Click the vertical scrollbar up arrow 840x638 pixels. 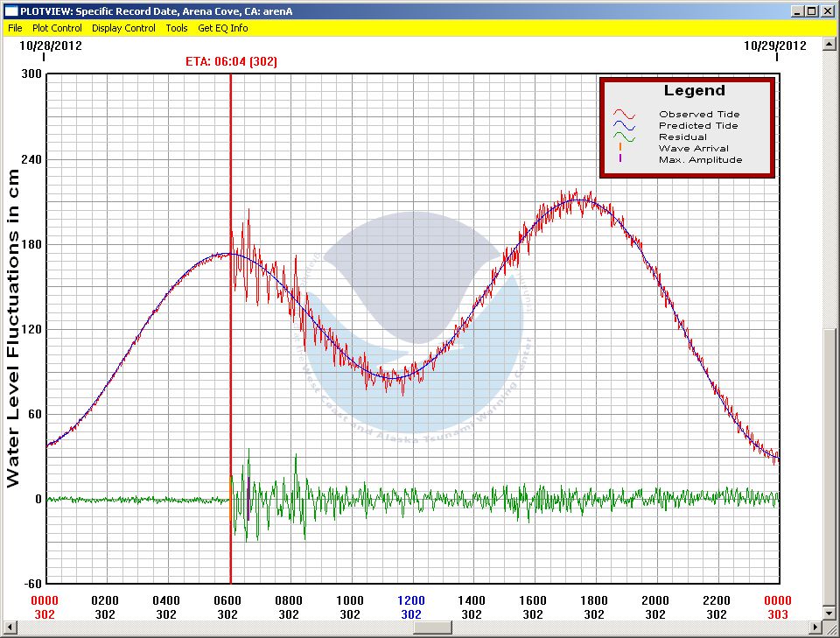pos(830,44)
